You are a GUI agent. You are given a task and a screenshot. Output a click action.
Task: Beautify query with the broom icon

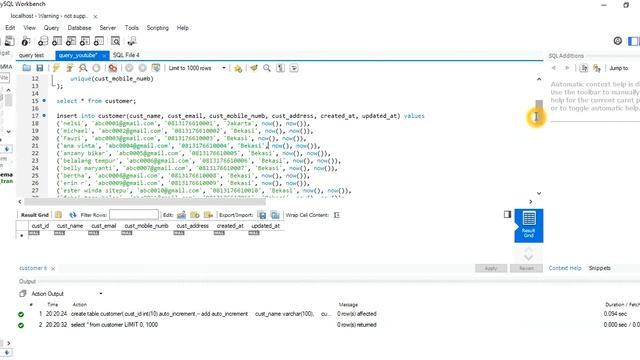click(254, 68)
